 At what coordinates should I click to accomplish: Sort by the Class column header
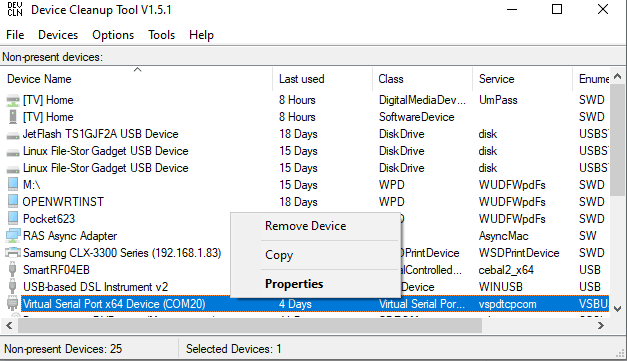click(422, 79)
